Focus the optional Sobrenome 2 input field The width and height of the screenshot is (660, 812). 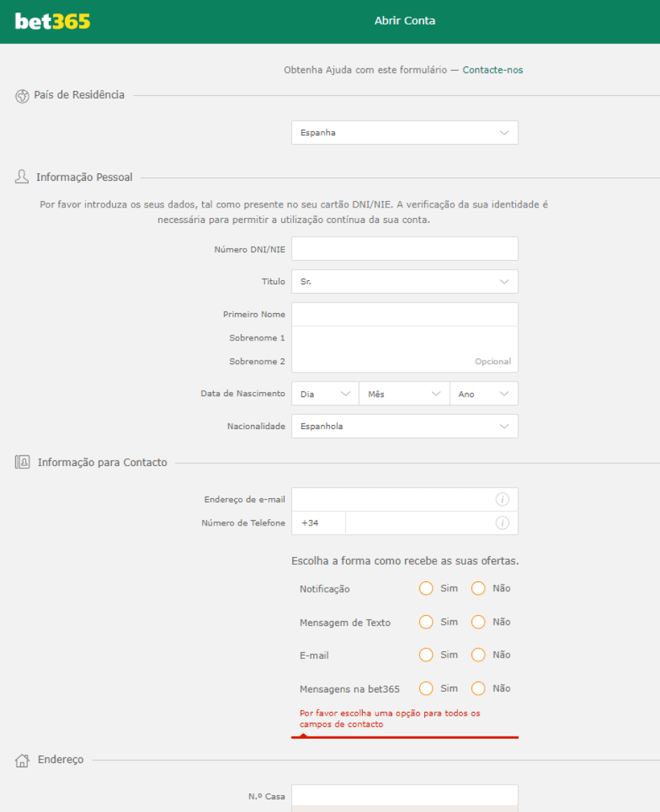(x=405, y=361)
